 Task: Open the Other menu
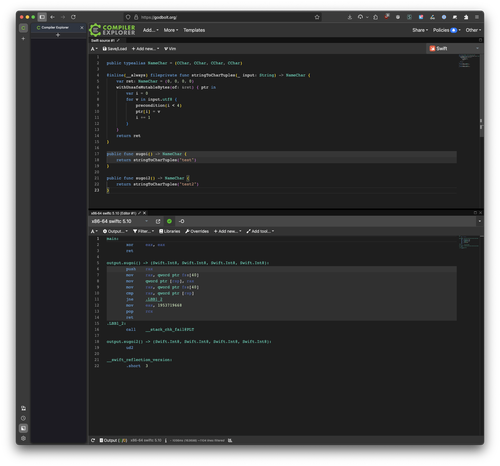coord(473,30)
